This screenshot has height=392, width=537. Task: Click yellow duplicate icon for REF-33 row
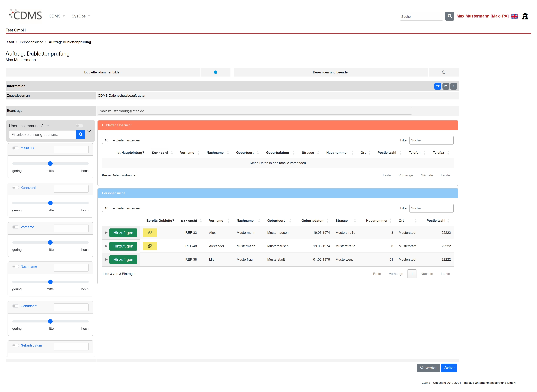[150, 233]
